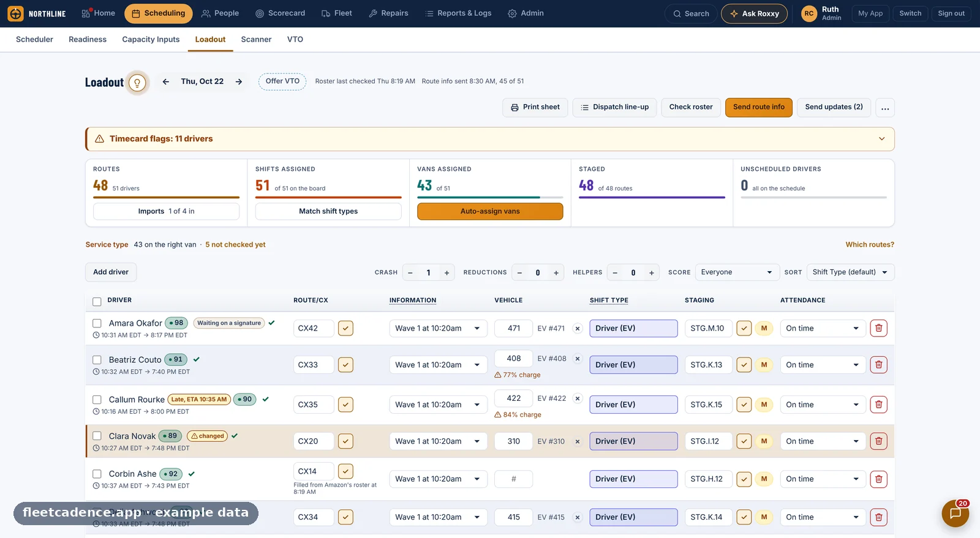Click the Northline logo icon
Image resolution: width=980 pixels, height=538 pixels.
(x=16, y=13)
